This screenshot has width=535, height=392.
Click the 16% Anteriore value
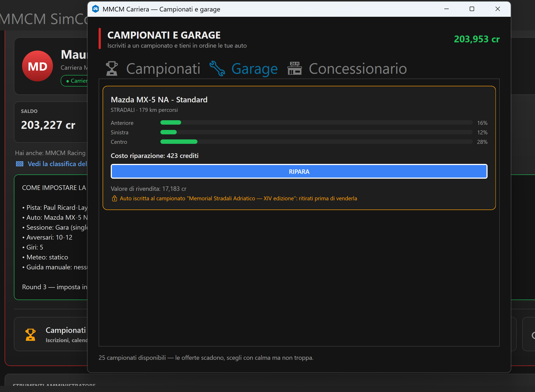482,123
